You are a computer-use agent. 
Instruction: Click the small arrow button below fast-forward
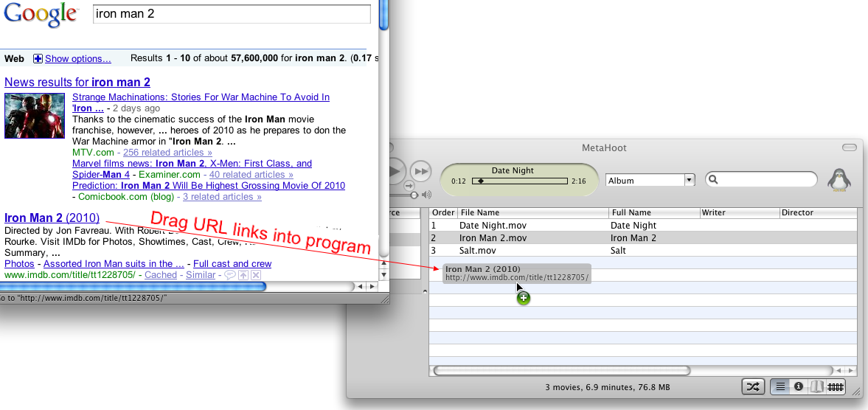409,186
